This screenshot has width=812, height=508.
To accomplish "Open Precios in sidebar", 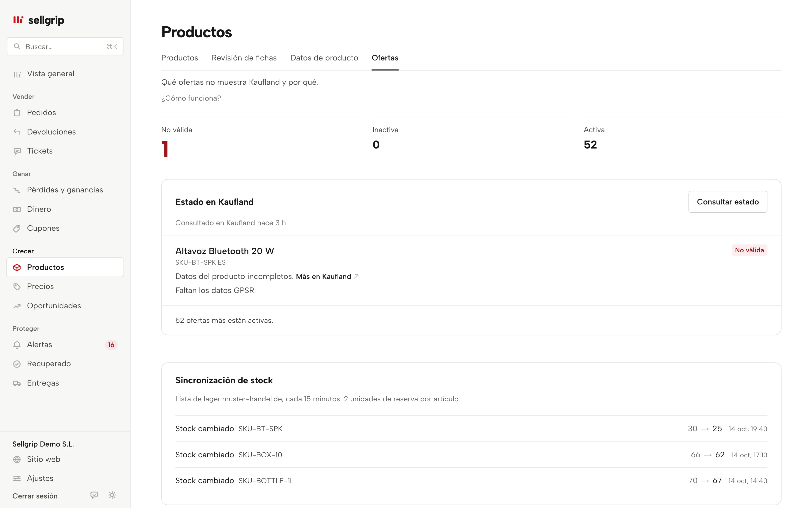I will click(65, 286).
